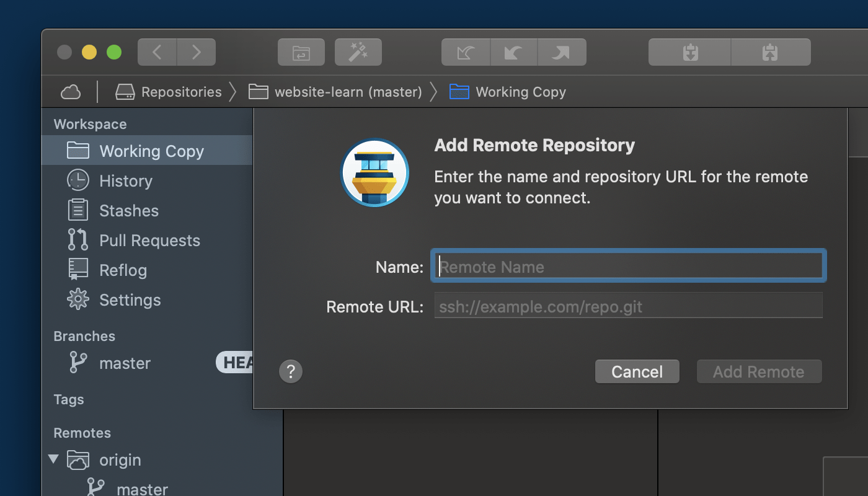Dismiss the dialog with Cancel
This screenshot has width=868, height=496.
tap(637, 371)
